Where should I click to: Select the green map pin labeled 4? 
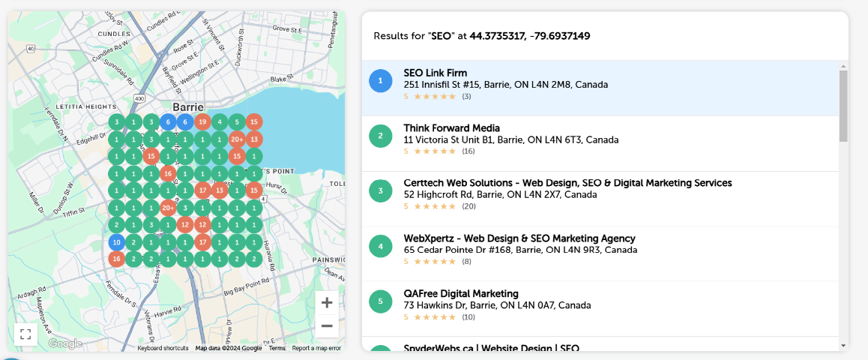click(x=220, y=121)
